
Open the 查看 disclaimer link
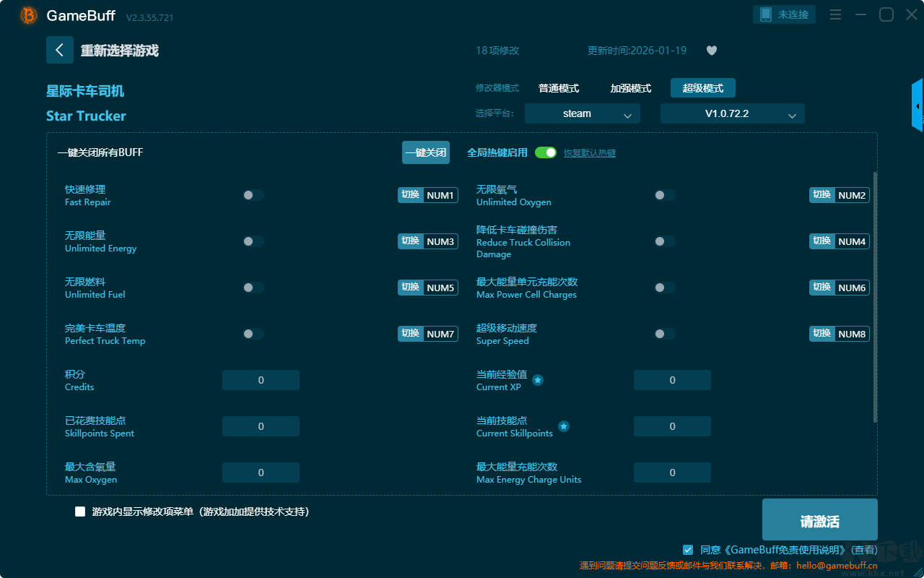(x=863, y=550)
